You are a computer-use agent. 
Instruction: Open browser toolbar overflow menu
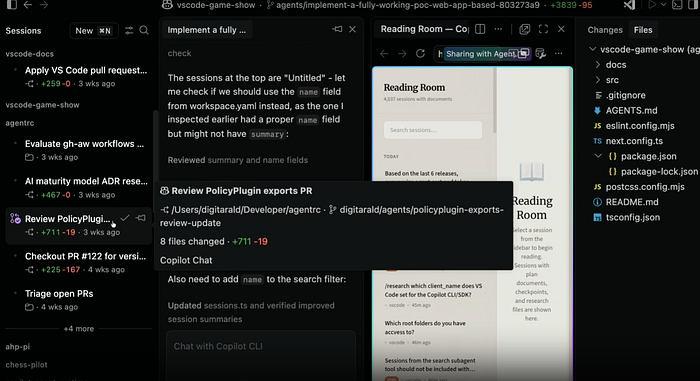click(558, 54)
